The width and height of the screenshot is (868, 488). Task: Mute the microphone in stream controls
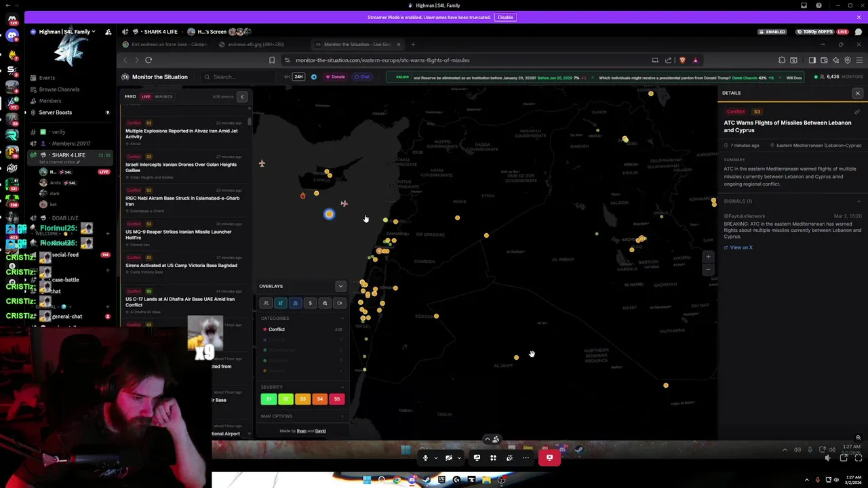pyautogui.click(x=425, y=458)
